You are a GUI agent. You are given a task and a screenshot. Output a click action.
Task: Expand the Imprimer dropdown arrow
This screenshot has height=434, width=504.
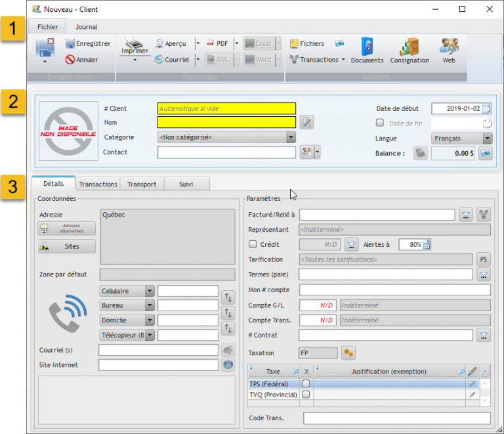pyautogui.click(x=135, y=60)
